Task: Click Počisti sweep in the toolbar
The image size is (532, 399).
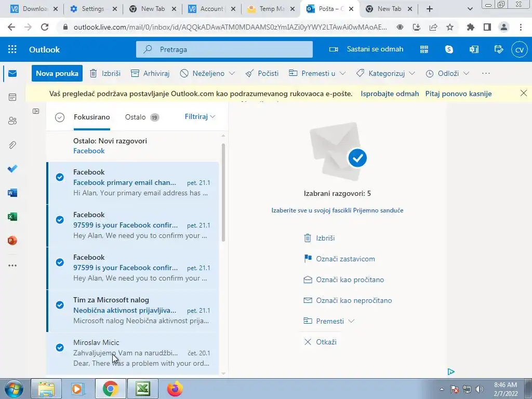Action: [x=262, y=73]
